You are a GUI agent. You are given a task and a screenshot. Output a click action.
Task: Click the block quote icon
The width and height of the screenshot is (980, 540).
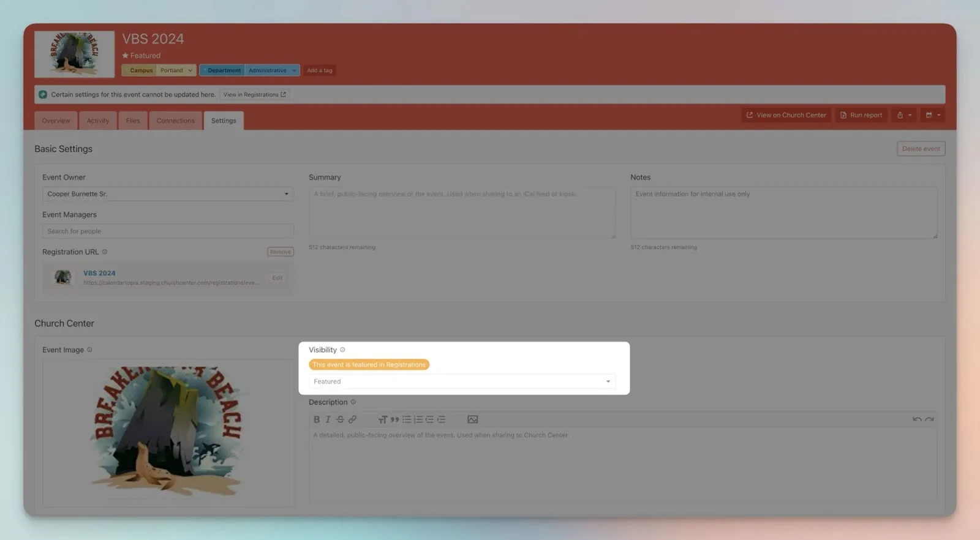coord(394,419)
